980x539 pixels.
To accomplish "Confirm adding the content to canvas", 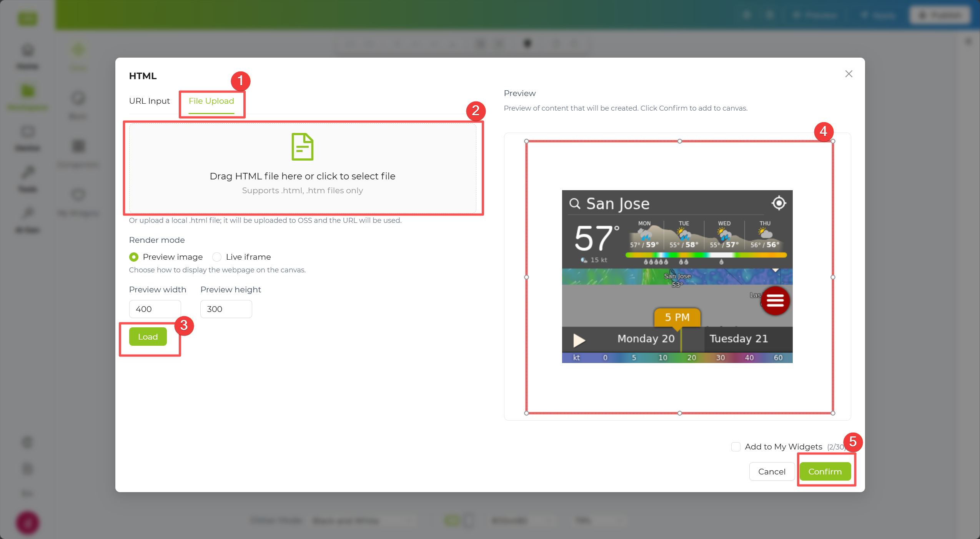I will point(825,471).
